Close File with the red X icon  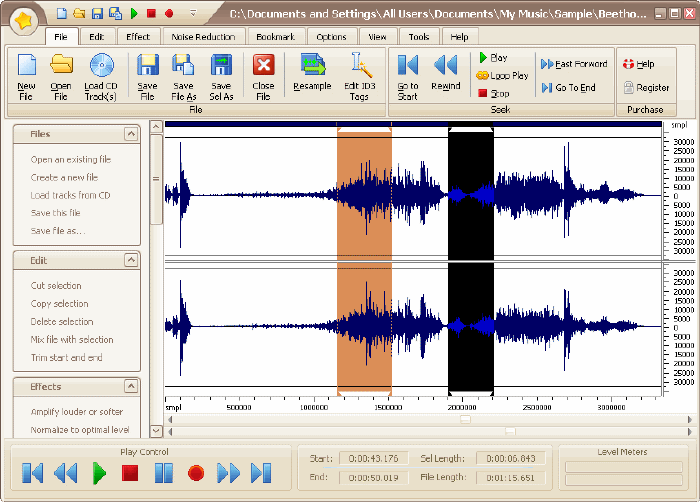(263, 65)
